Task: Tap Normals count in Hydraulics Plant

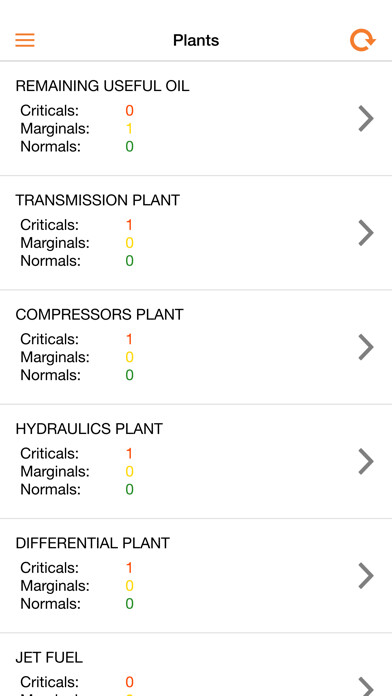Action: (129, 489)
